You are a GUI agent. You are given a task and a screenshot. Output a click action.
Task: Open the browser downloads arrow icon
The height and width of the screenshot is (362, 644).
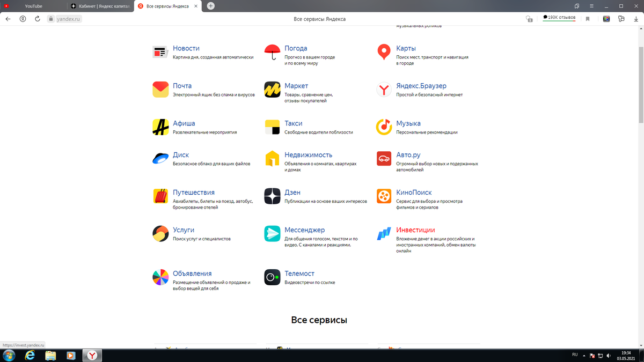pyautogui.click(x=635, y=19)
